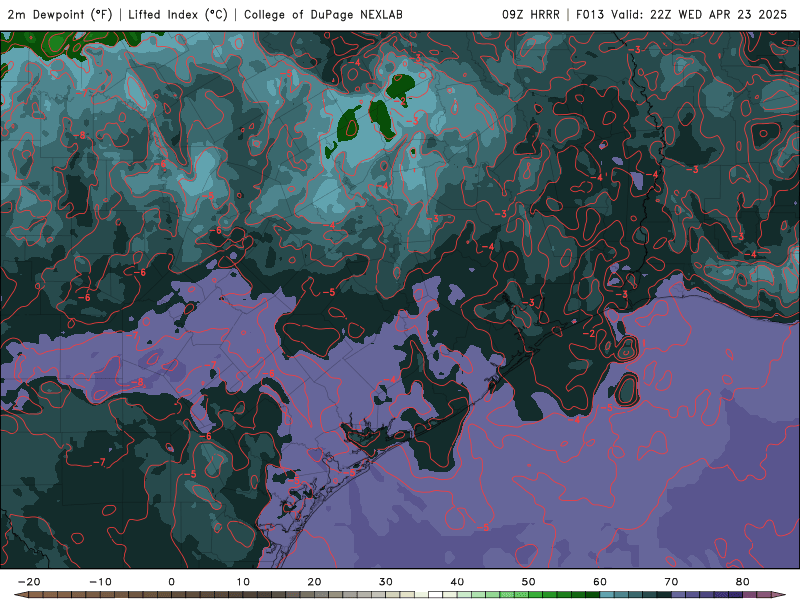Click the "2m Dewpoint (°F)" title text
The width and height of the screenshot is (800, 600).
(60, 15)
